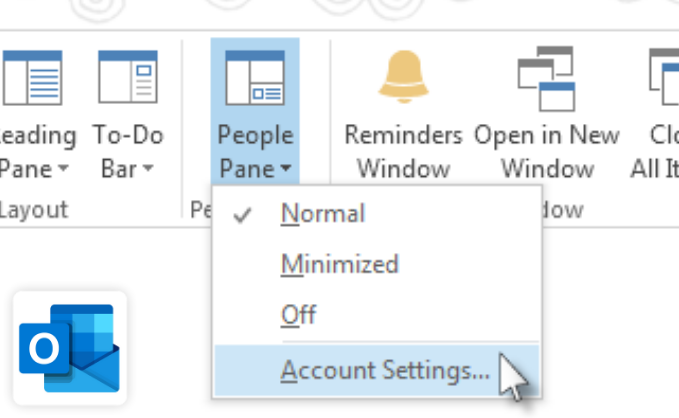Open Account Settings from the menu
Image resolution: width=679 pixels, height=418 pixels.
click(x=377, y=371)
